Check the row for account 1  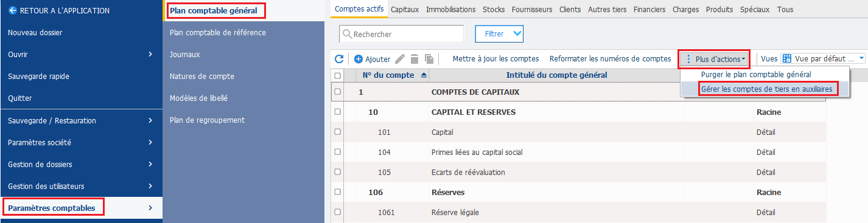338,92
